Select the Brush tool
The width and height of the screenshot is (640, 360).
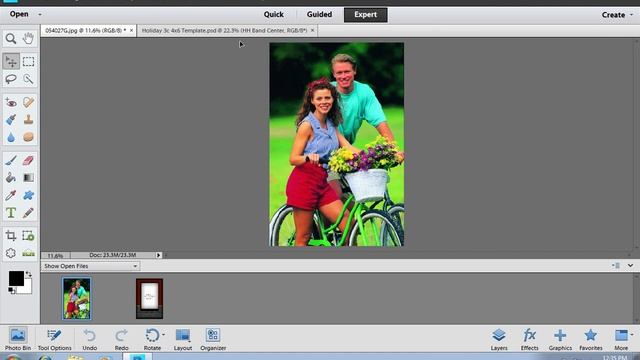[11, 160]
